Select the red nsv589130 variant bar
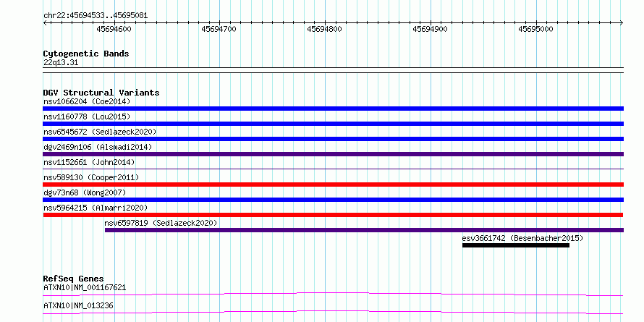The width and height of the screenshot is (644, 322). (x=333, y=185)
